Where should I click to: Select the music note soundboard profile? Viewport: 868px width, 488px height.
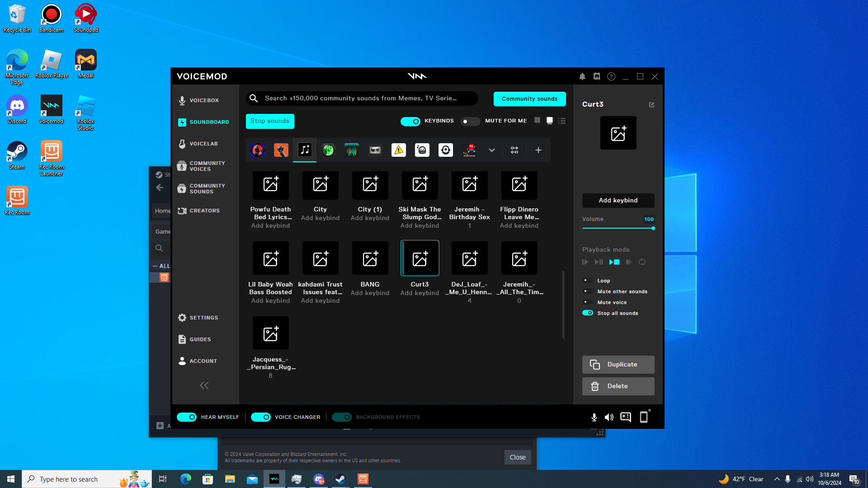tap(305, 150)
